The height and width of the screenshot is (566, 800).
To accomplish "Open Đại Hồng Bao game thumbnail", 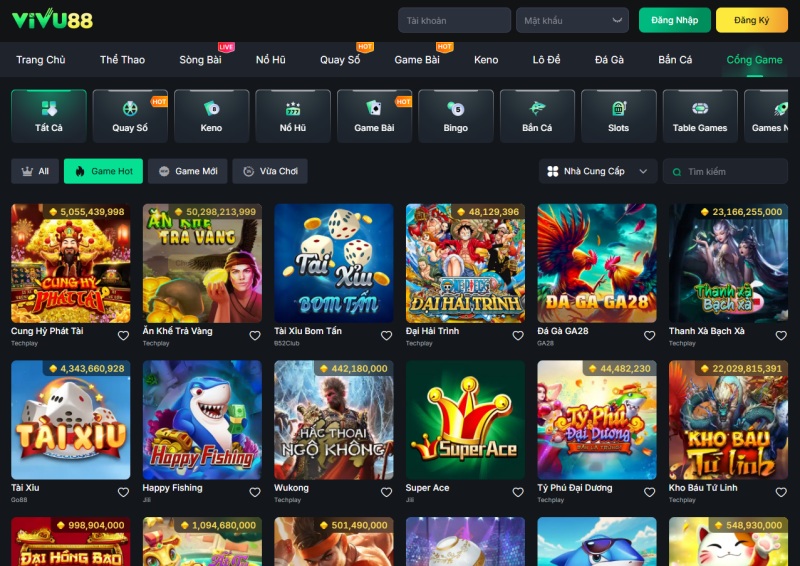I will [x=70, y=542].
